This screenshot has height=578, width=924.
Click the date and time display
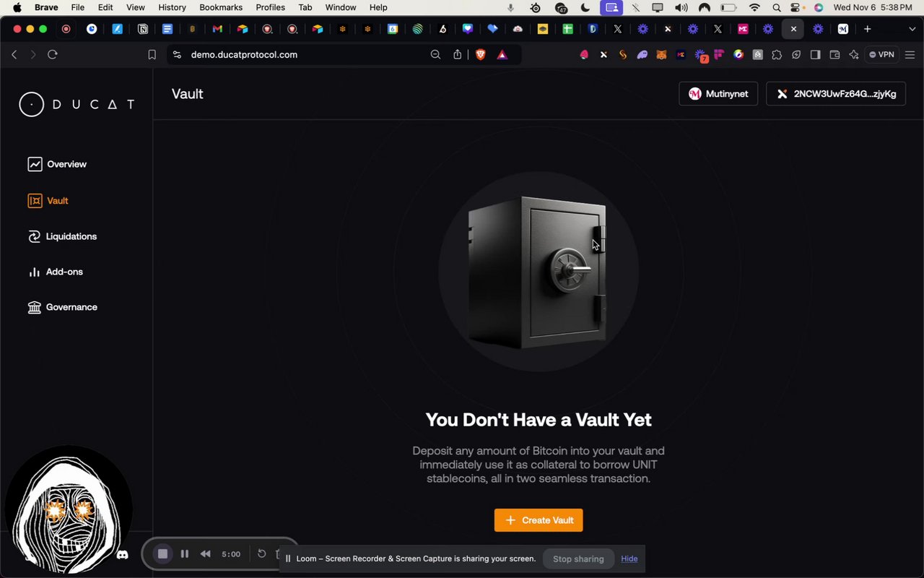[871, 7]
